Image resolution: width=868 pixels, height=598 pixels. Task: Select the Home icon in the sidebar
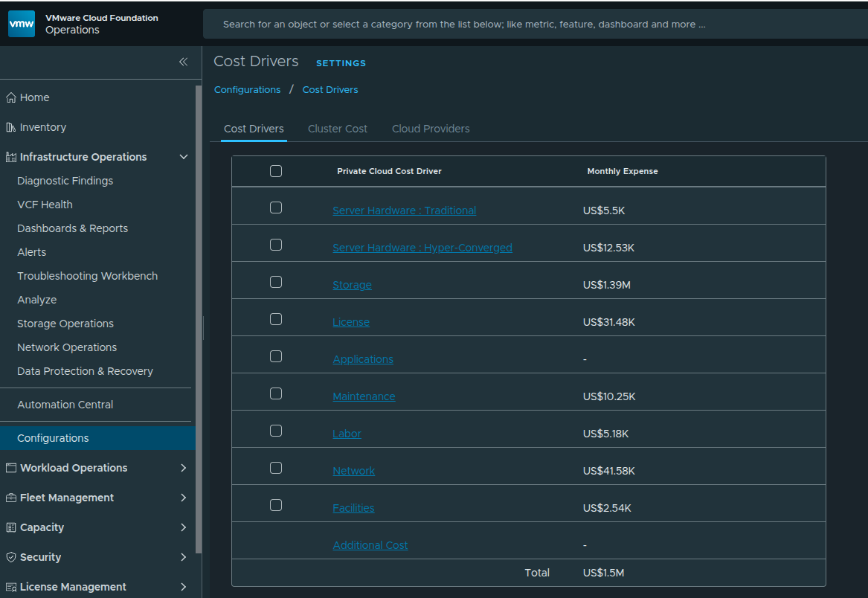pos(10,97)
